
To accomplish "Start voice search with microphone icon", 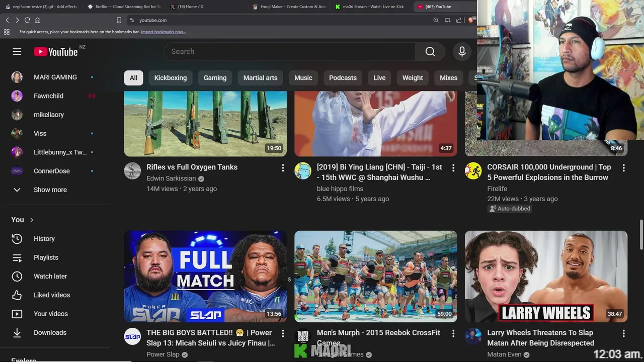I will pyautogui.click(x=462, y=52).
